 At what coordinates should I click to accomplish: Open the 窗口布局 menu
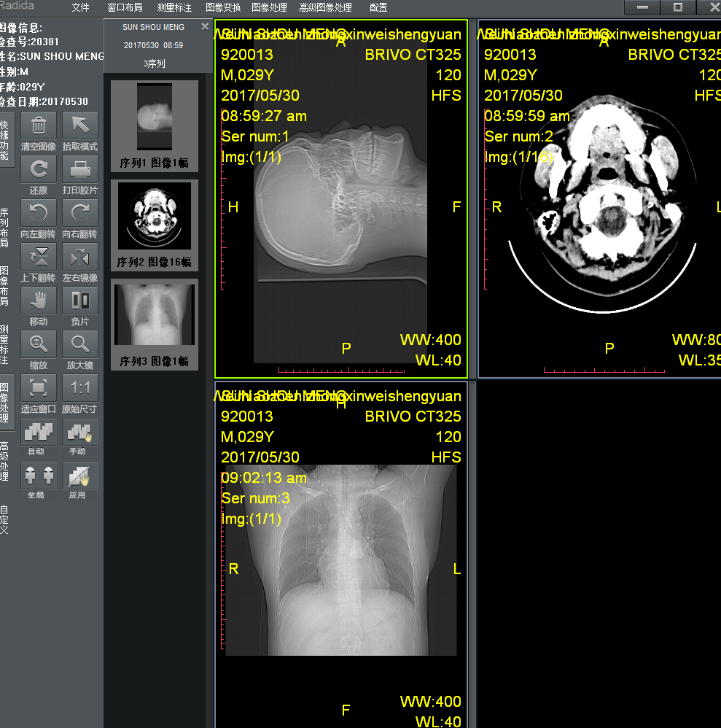[x=125, y=7]
